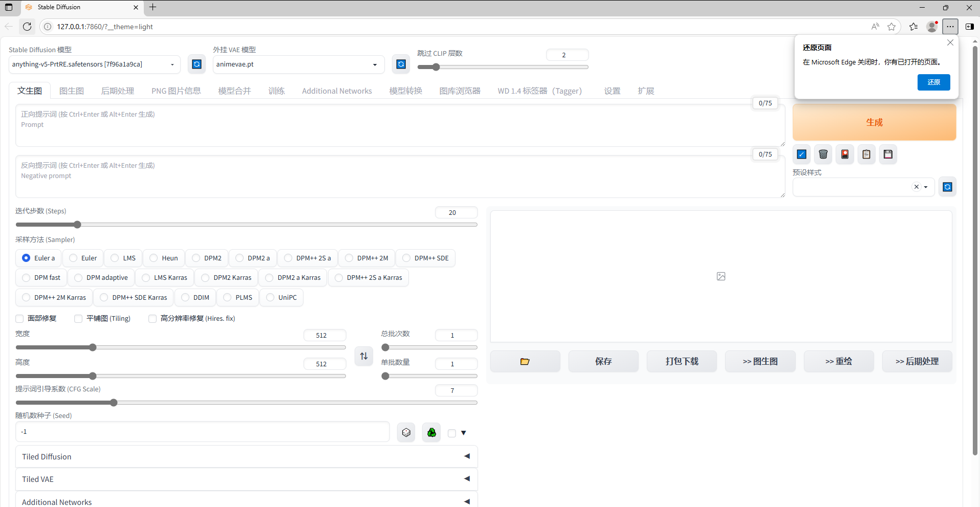Click the swap width and height arrows icon
The height and width of the screenshot is (507, 980).
(x=364, y=356)
